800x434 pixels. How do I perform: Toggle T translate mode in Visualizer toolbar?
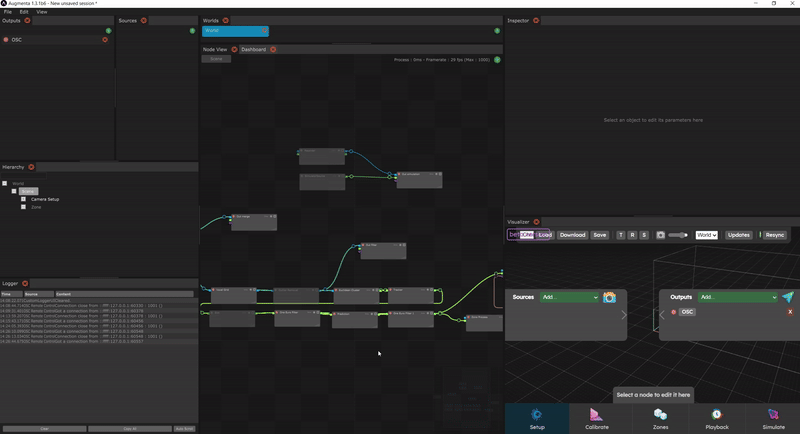[620, 235]
